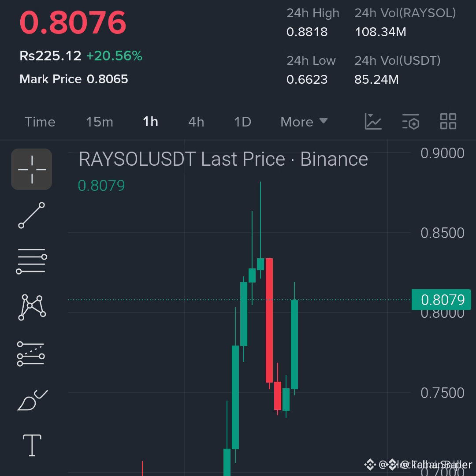The height and width of the screenshot is (476, 476).
Task: Click the 24h Low value 0.6623
Action: point(307,79)
